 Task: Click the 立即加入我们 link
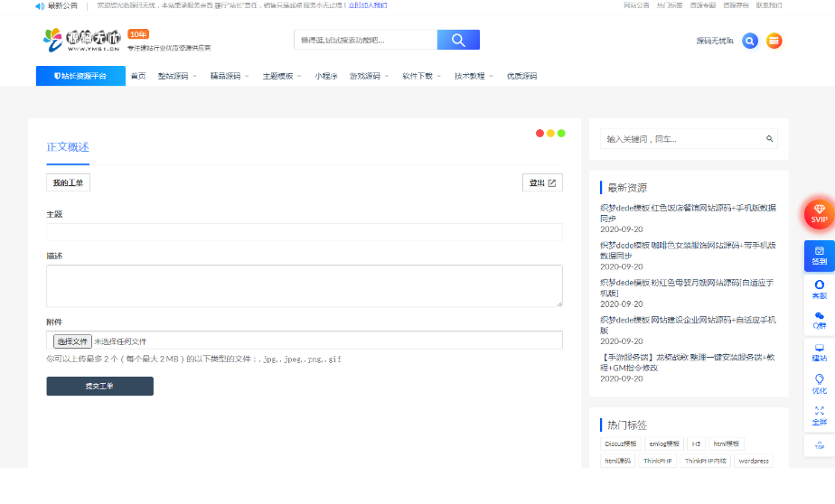click(x=368, y=5)
